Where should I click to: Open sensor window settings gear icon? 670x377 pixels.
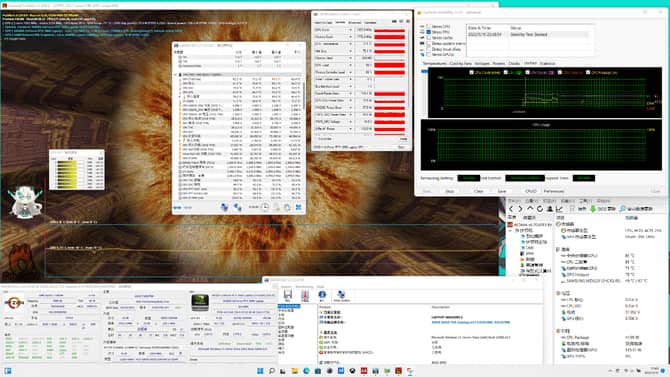click(x=287, y=207)
